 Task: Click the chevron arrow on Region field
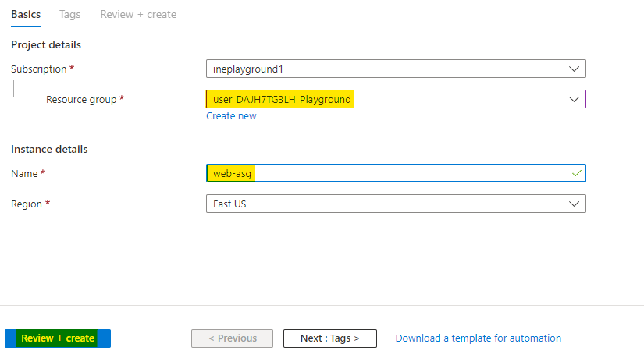[x=575, y=204]
